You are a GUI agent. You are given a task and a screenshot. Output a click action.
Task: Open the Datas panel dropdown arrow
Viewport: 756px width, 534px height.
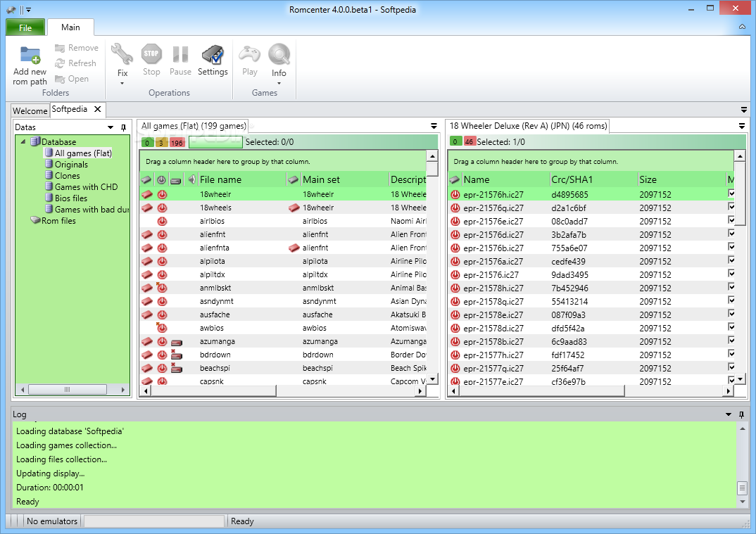111,127
